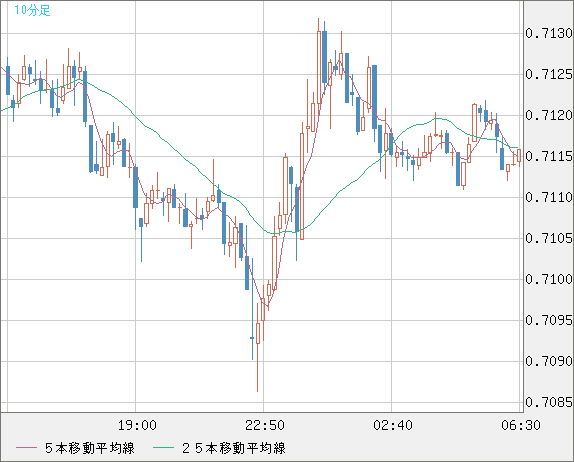Screen dimensions: 574x462
Task: Click the 0.7105 price axis label
Action: (x=549, y=239)
